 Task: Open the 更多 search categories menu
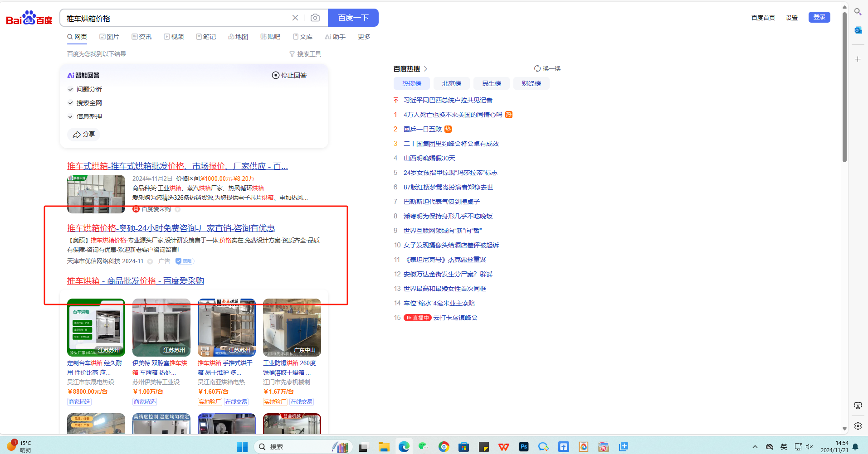tap(364, 37)
